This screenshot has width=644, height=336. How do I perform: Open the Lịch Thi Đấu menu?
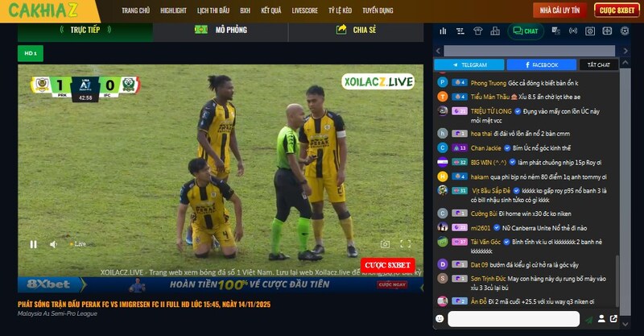point(213,10)
